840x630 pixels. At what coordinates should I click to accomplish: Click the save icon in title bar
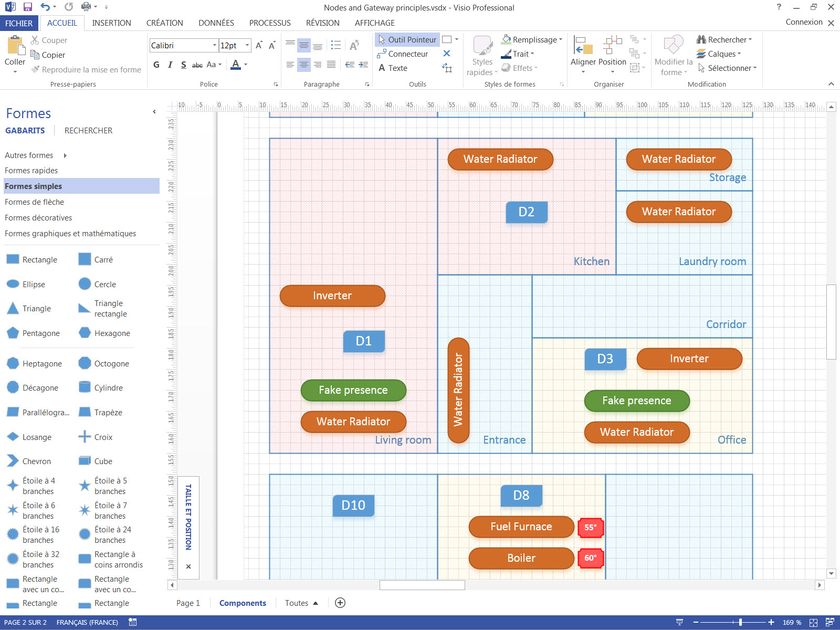tap(28, 7)
